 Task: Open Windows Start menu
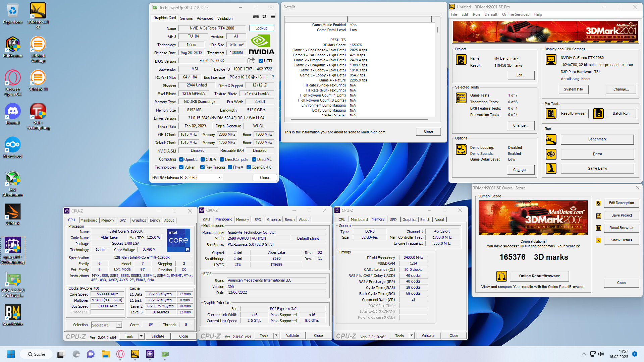click(x=11, y=354)
